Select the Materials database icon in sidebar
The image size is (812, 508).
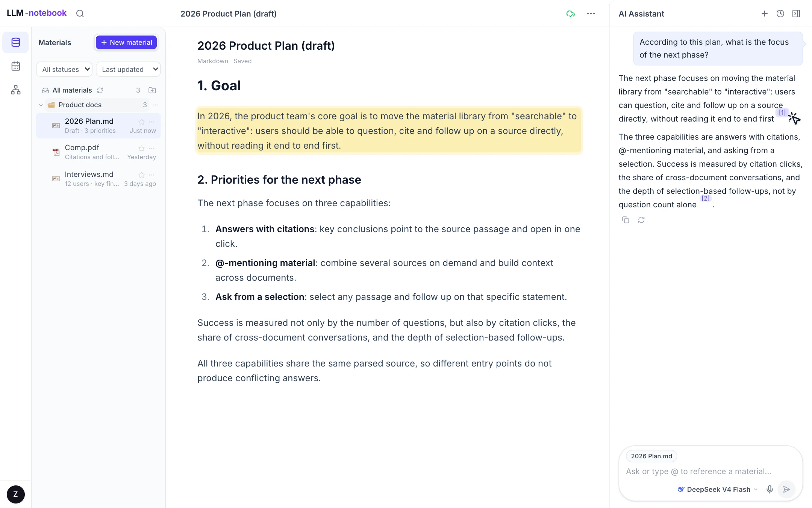pos(16,43)
